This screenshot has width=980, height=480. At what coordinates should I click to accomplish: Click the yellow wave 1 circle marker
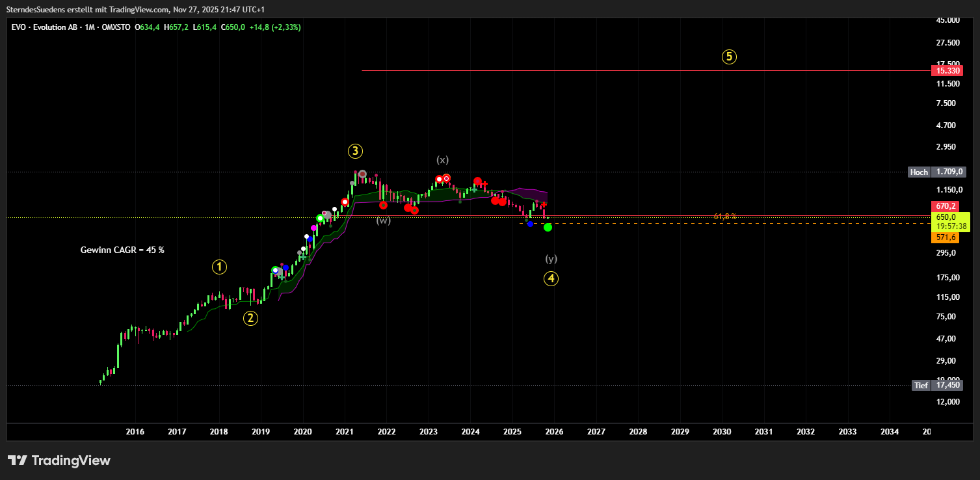click(220, 266)
